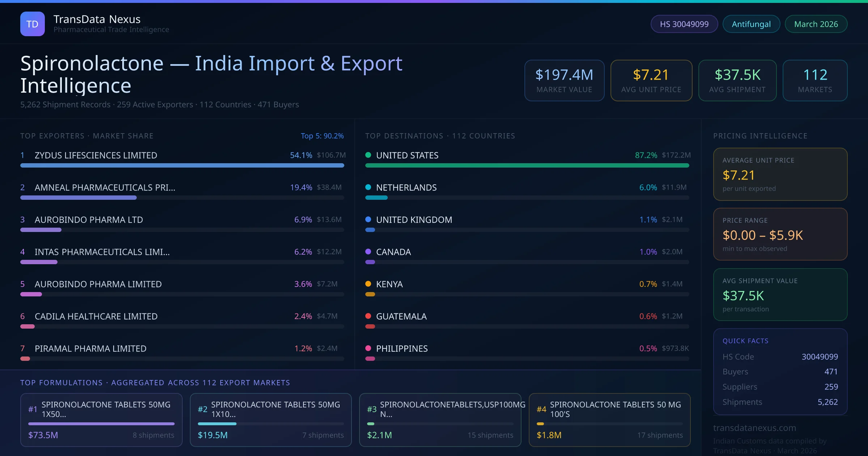Open the 112 Markets stat card

[x=814, y=81]
